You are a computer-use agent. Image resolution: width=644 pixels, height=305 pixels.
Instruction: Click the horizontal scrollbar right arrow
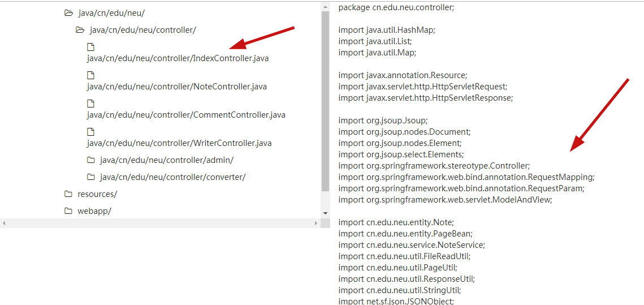tap(316, 223)
